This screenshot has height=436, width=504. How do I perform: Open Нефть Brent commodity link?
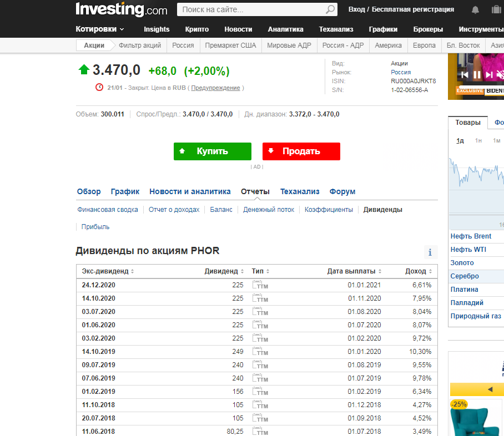tap(471, 236)
